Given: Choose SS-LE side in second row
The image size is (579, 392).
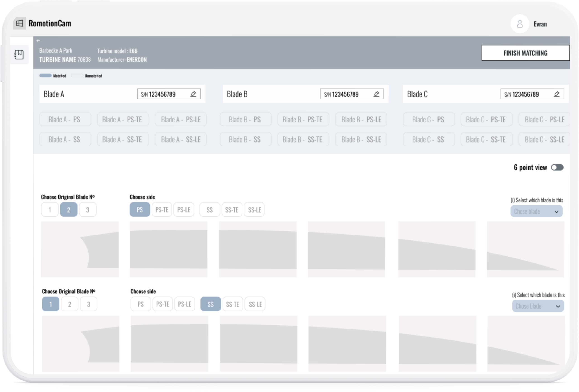Looking at the screenshot, I should pyautogui.click(x=255, y=304).
